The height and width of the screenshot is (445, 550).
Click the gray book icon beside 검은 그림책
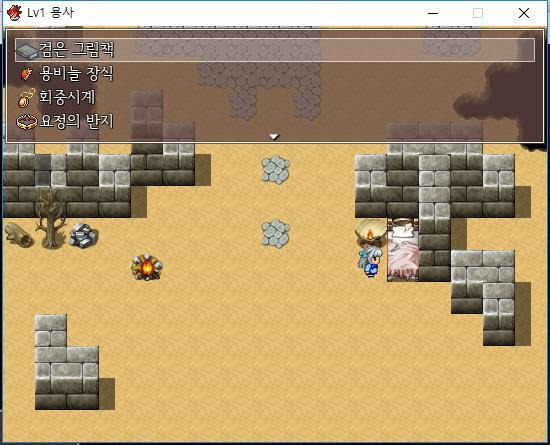(x=27, y=51)
